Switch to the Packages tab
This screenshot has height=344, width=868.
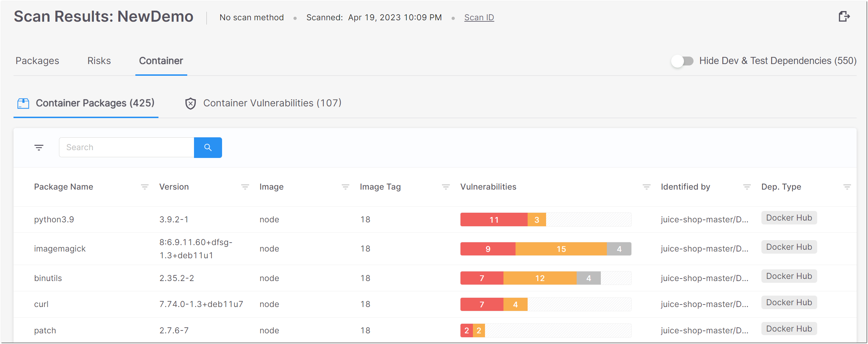coord(37,61)
